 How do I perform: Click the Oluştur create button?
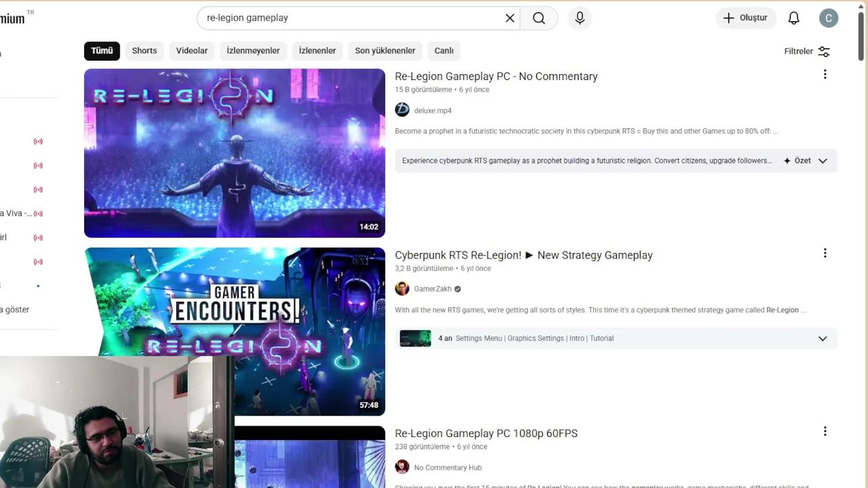point(746,18)
